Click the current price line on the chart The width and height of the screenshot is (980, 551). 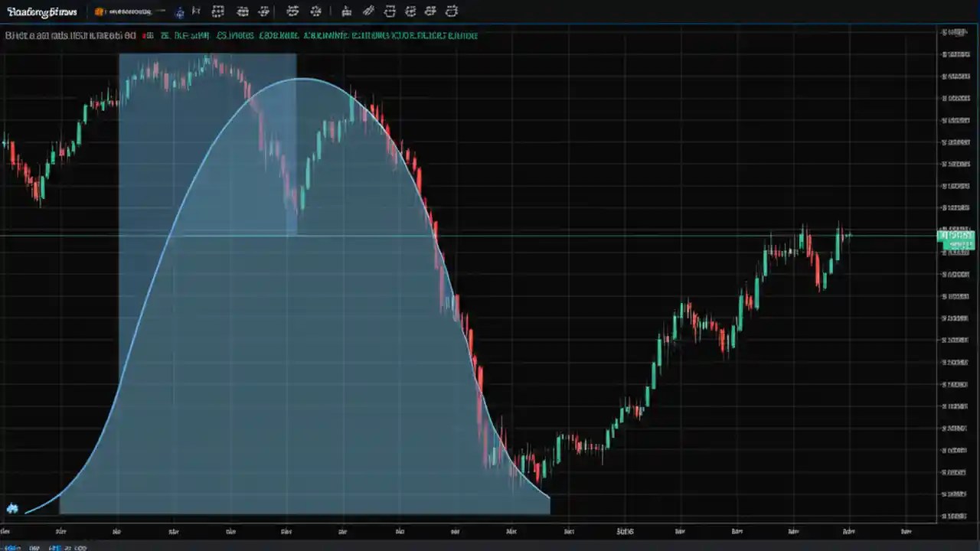pos(536,236)
